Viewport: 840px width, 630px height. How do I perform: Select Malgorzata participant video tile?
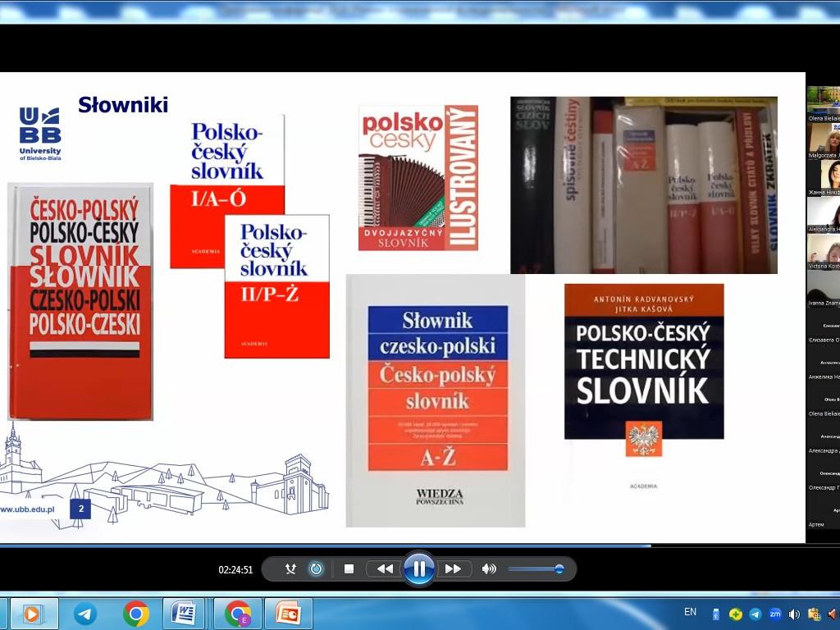[x=824, y=141]
